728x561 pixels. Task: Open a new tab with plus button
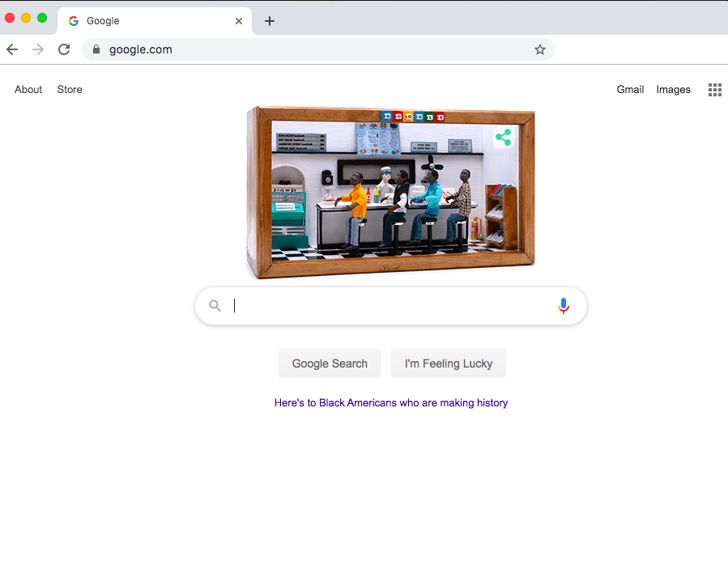[270, 21]
